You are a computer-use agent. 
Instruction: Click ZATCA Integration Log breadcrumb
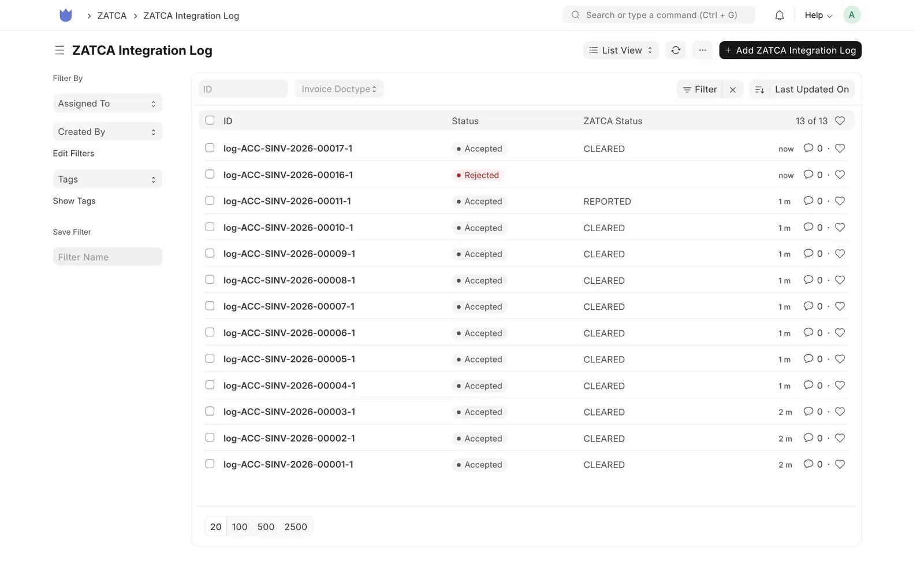click(x=191, y=16)
